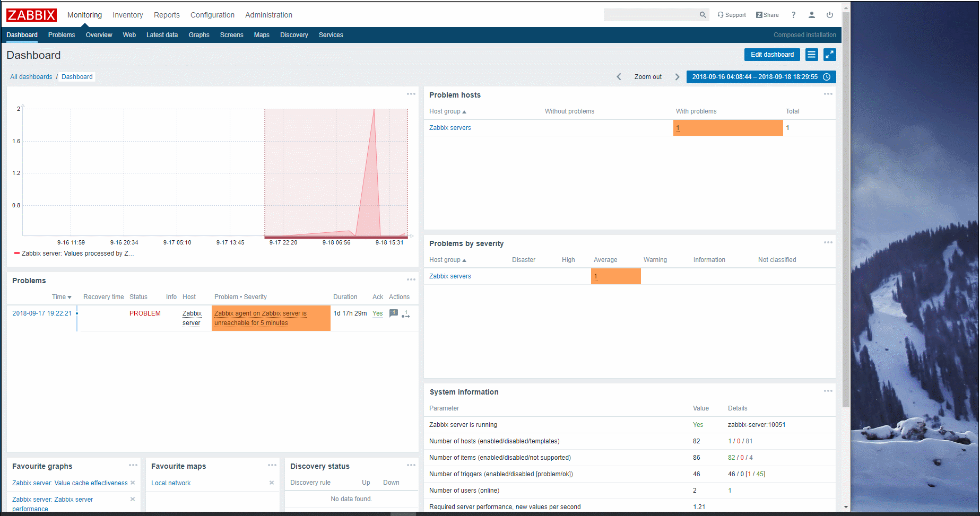Open graph widget options menu dots

411,94
